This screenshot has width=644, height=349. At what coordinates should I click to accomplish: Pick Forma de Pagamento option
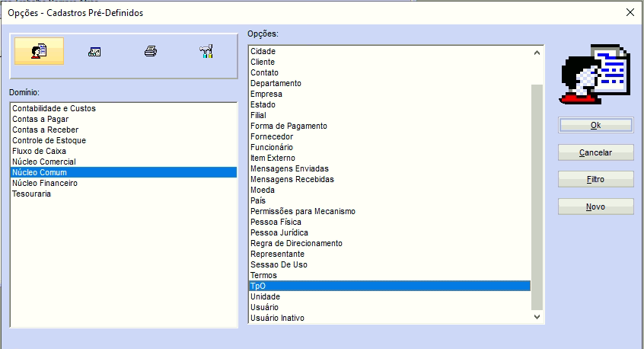[x=390, y=126]
